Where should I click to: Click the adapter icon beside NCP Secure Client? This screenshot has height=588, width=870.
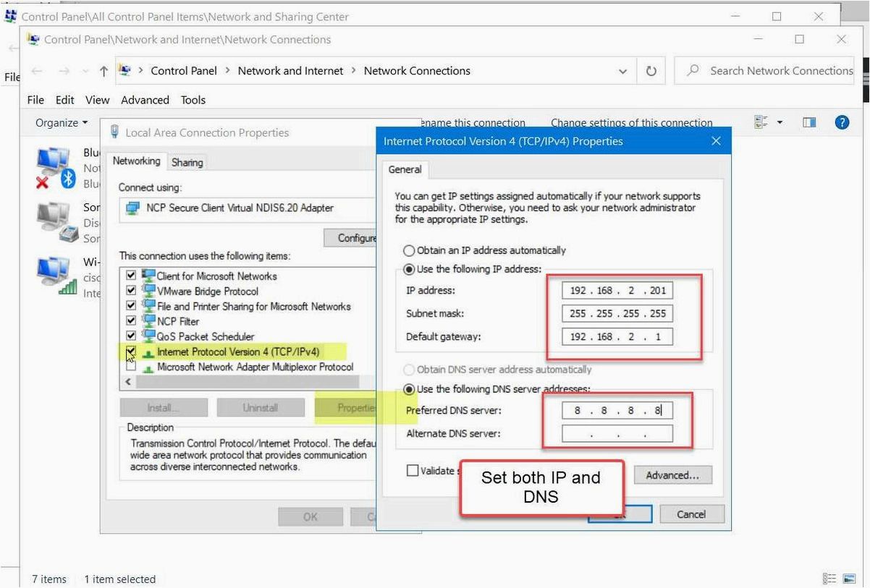(132, 208)
